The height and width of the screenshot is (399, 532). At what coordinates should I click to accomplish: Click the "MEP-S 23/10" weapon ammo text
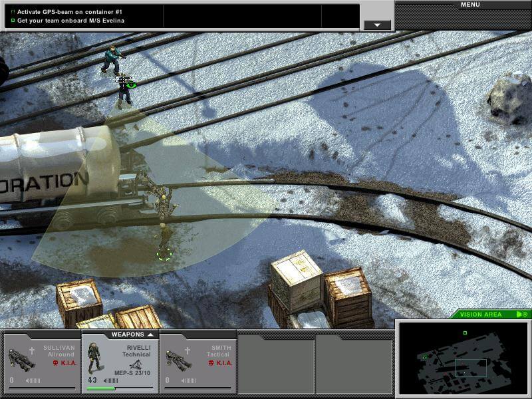pos(132,373)
